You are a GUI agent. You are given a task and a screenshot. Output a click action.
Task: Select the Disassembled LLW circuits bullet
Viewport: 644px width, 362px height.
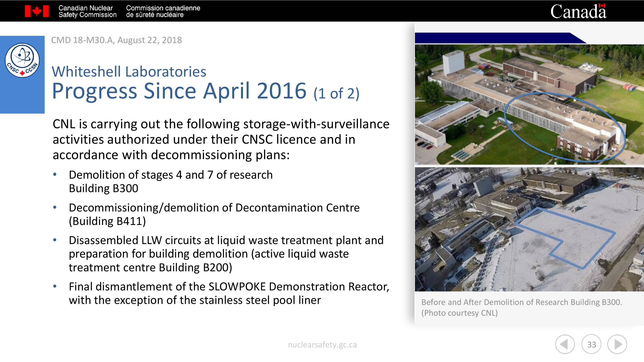(x=226, y=254)
